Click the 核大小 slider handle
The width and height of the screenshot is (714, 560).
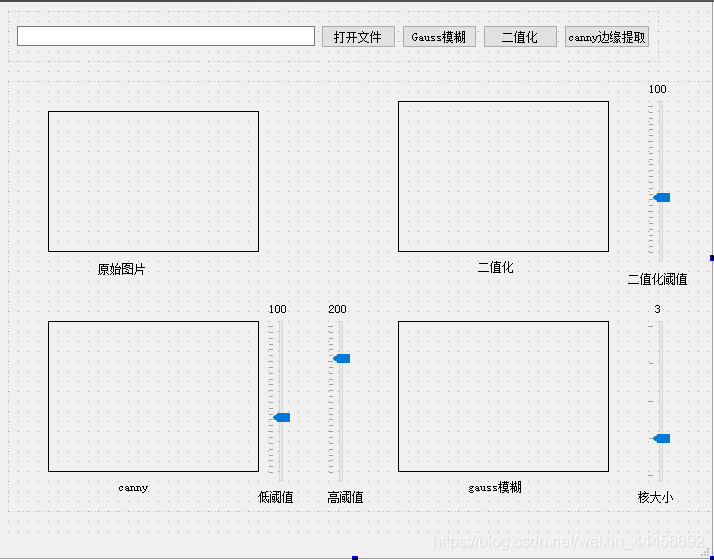coord(662,438)
